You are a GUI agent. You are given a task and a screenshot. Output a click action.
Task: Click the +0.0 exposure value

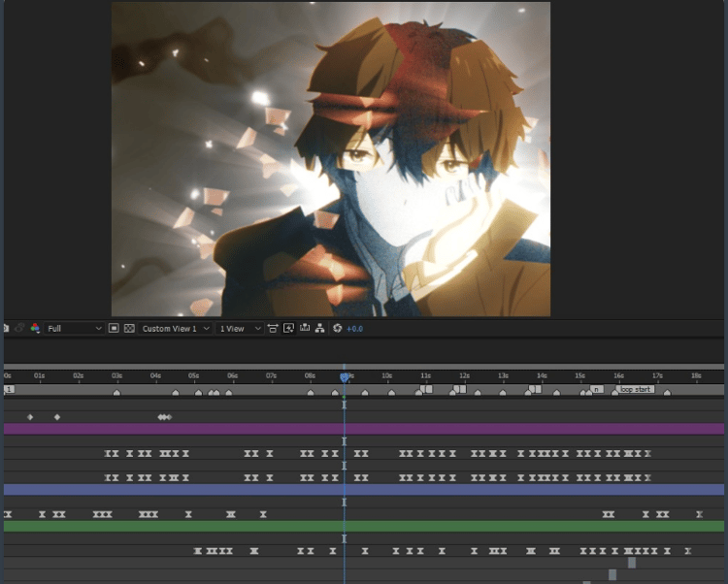[x=354, y=329]
